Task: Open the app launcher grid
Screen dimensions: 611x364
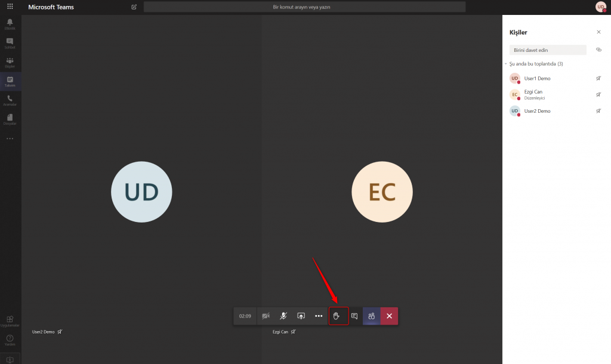Action: point(10,7)
